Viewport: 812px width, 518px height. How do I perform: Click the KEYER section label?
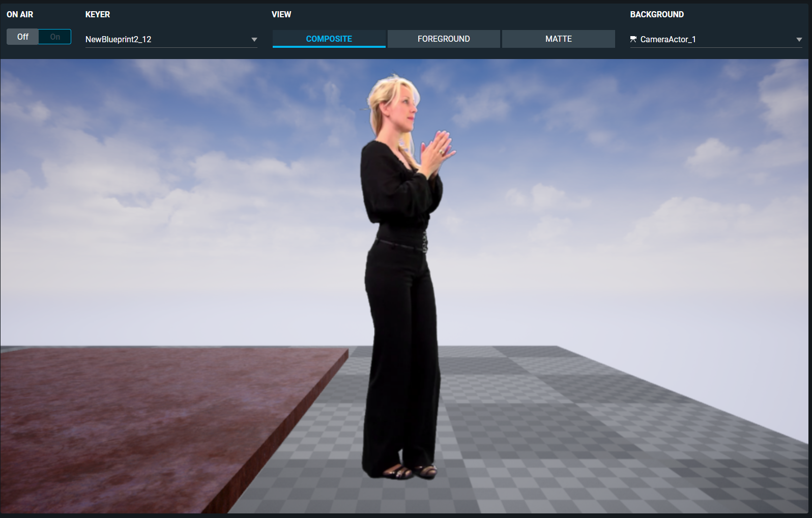click(x=98, y=14)
